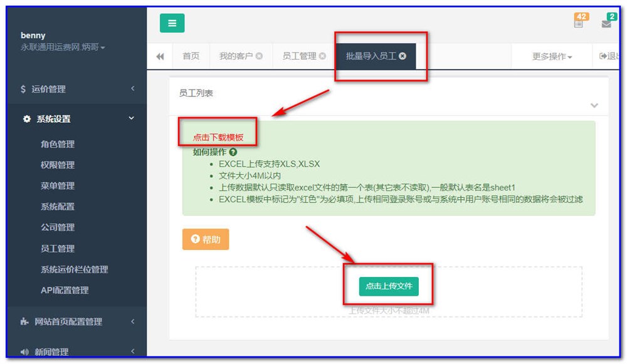The image size is (627, 364).
Task: Click the orange 帮助 button
Action: pyautogui.click(x=206, y=239)
